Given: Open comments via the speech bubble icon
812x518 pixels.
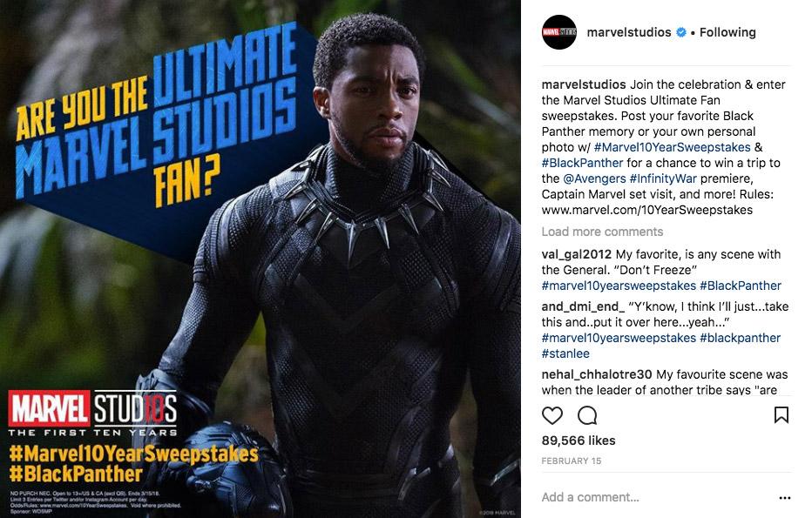Looking at the screenshot, I should point(587,415).
